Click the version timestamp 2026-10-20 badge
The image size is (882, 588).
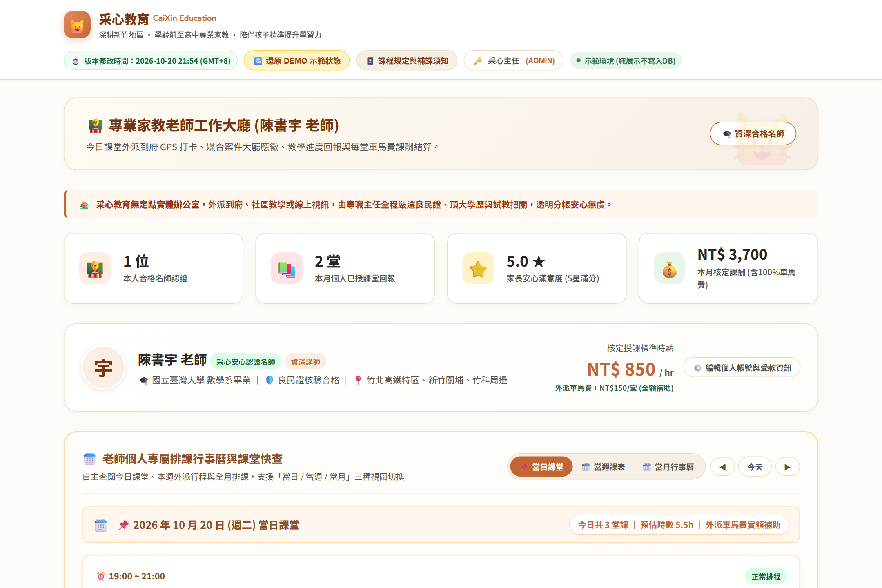[151, 61]
